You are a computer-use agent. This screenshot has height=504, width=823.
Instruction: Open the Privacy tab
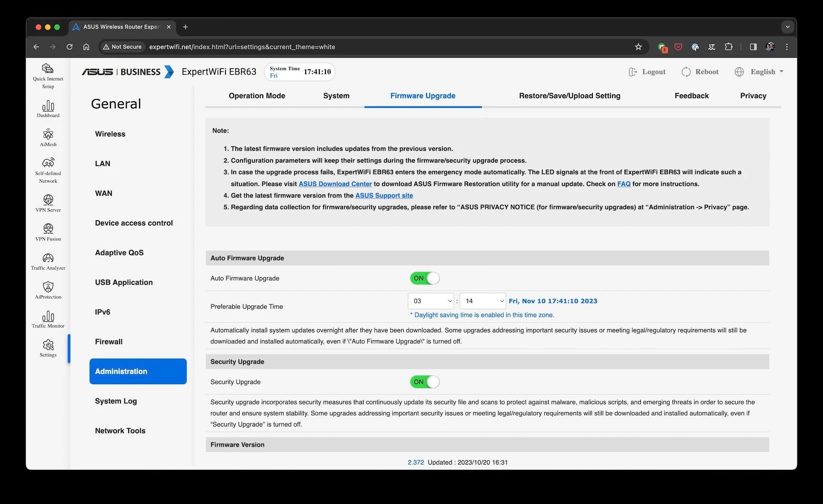[x=753, y=96]
